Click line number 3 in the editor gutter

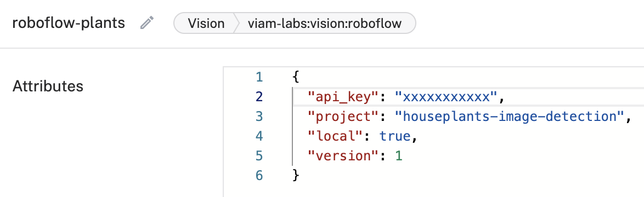(259, 117)
